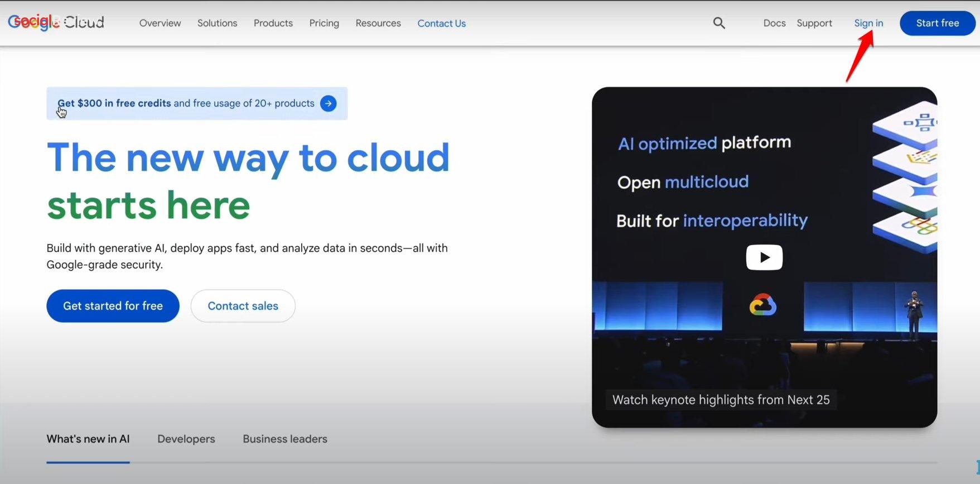This screenshot has height=484, width=980.
Task: Click the Google Cloud icon in video
Action: pos(762,305)
